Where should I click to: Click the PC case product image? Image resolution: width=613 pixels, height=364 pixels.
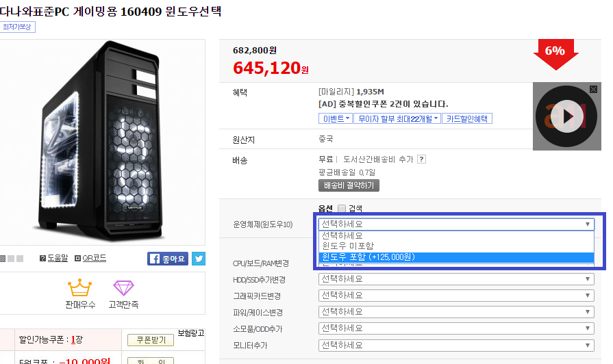click(x=103, y=142)
